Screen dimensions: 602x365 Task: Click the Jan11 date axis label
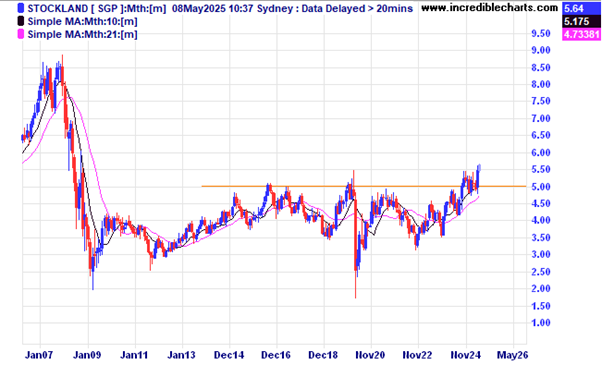pyautogui.click(x=134, y=355)
